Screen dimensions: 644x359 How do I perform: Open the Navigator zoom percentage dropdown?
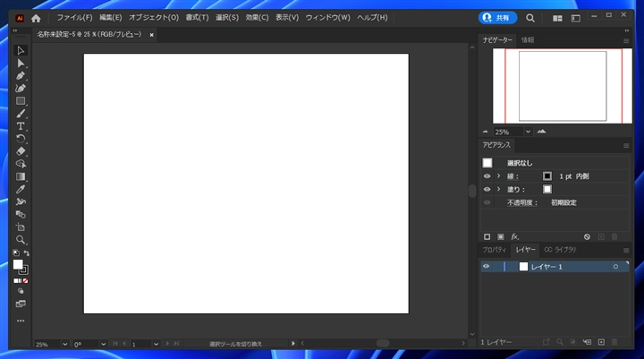[x=529, y=132]
